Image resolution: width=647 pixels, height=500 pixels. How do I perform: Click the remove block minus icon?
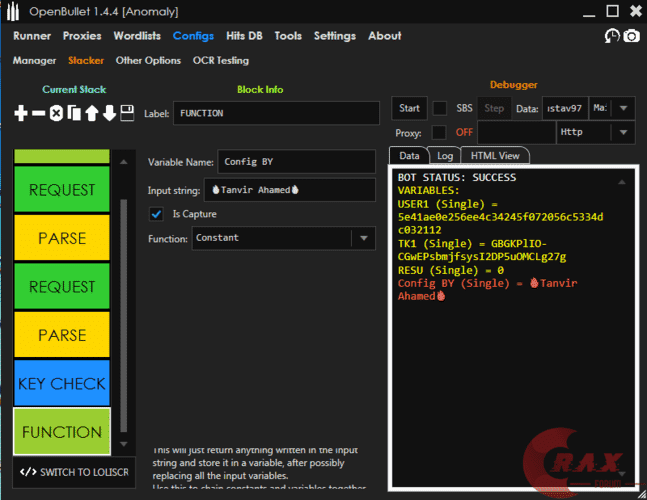39,114
